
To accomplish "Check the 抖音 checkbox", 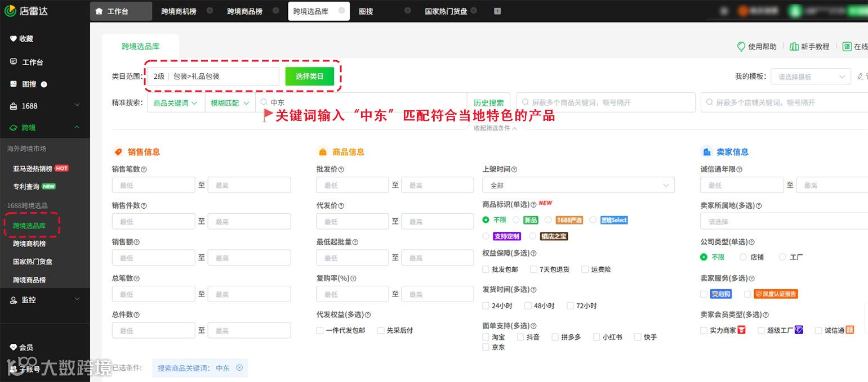I will [x=521, y=337].
